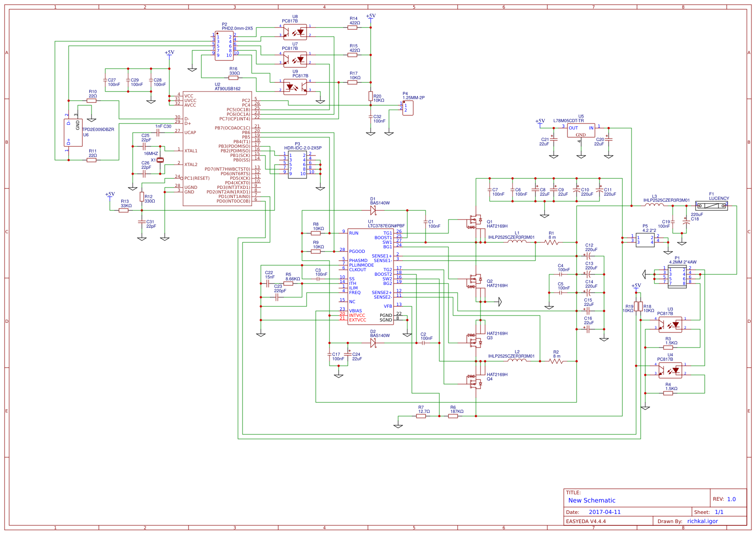Click the date '2017-04-11' in title block

tap(605, 512)
